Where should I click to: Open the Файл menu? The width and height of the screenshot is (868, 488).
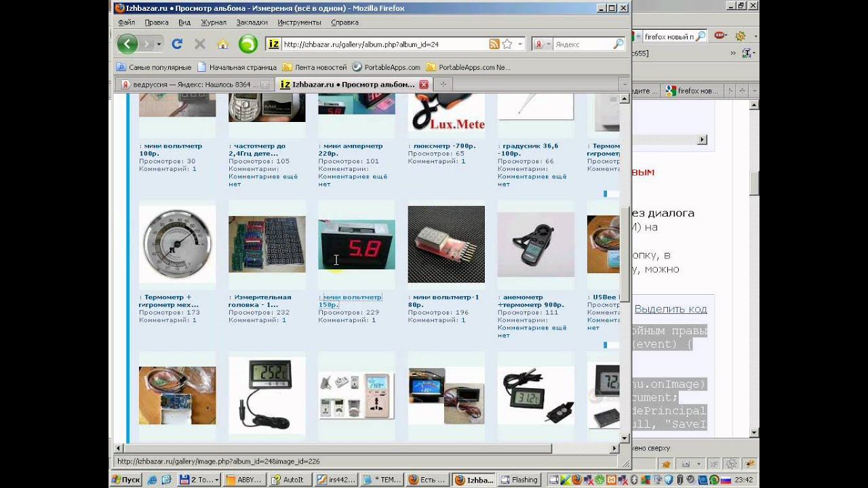coord(126,22)
